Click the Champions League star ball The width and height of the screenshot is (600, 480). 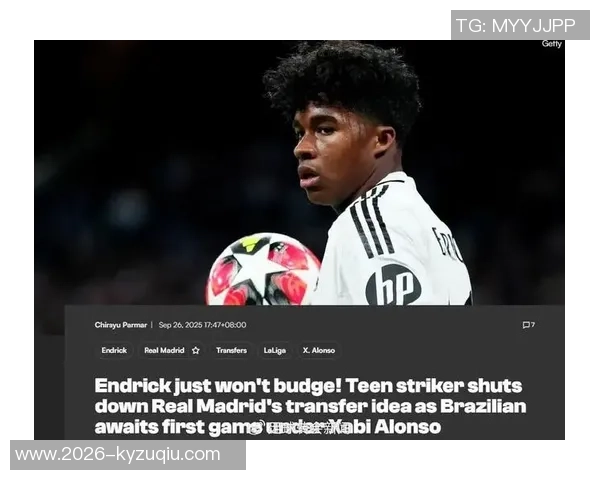coord(263,270)
